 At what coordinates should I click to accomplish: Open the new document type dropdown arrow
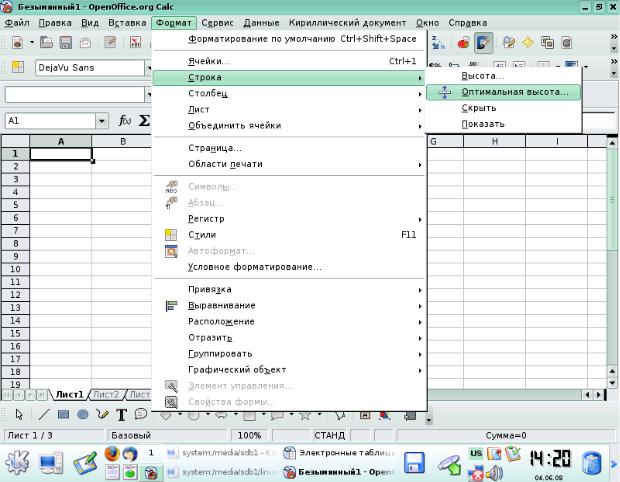coord(32,42)
